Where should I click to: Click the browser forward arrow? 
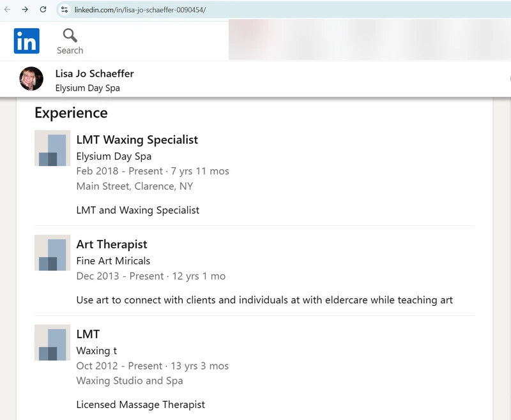point(25,10)
